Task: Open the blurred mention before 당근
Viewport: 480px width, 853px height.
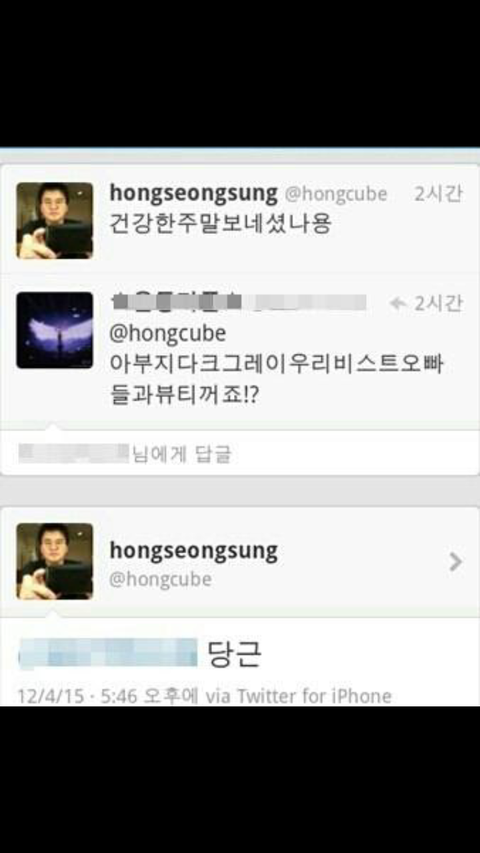Action: (x=108, y=653)
